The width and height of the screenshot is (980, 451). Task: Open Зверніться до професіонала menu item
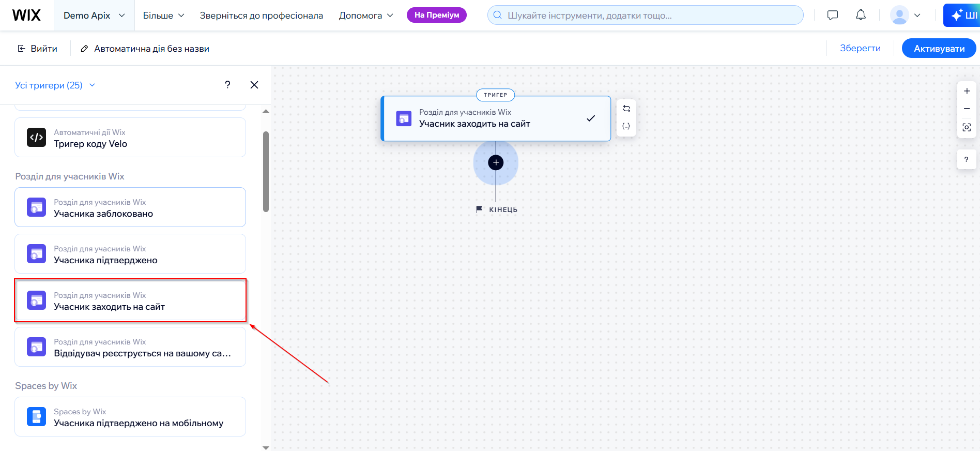pyautogui.click(x=262, y=16)
